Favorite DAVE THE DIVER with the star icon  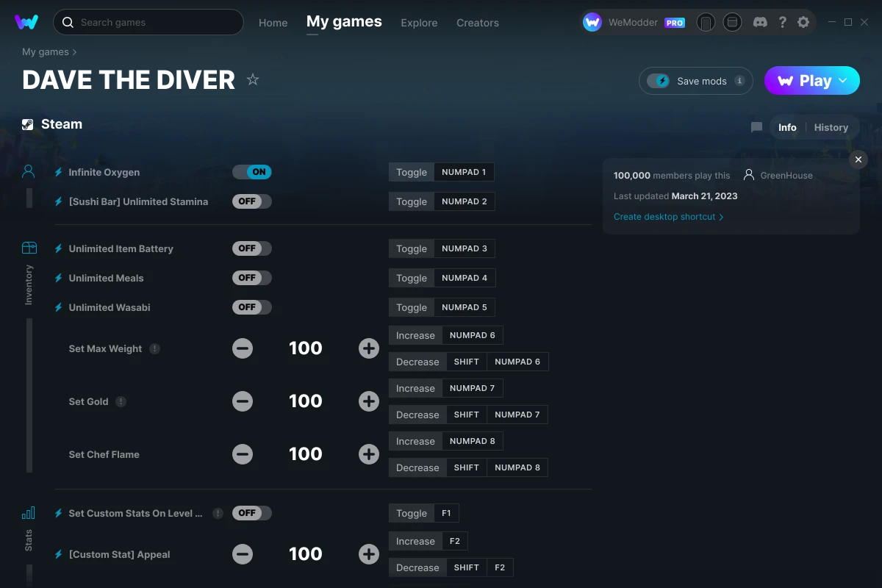point(253,79)
